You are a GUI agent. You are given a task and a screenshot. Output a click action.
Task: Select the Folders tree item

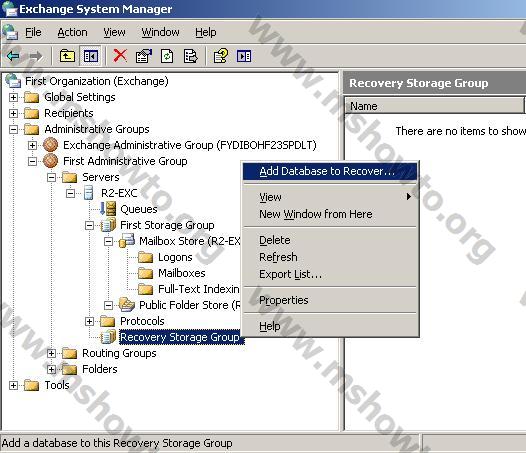tap(100, 369)
